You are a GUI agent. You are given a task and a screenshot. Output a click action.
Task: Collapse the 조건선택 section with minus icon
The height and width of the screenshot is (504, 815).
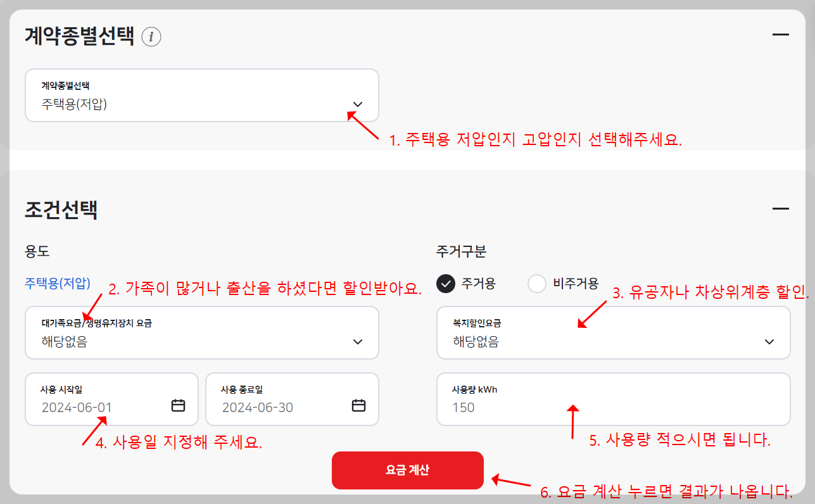point(782,208)
